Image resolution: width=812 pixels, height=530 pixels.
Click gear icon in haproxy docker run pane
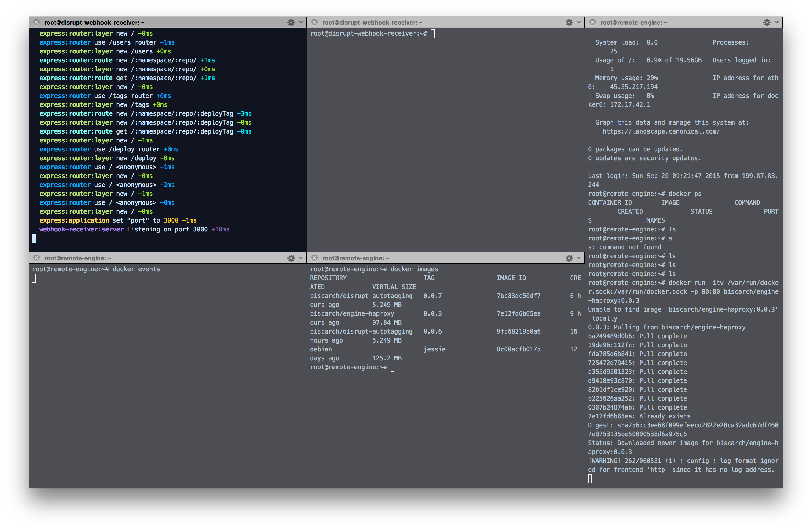[x=767, y=23]
